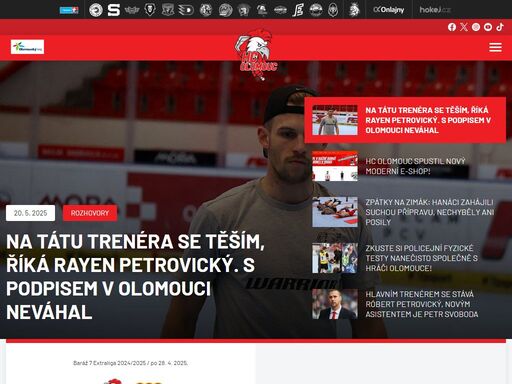This screenshot has width=512, height=384.
Task: Open the 'HC Olomouc spustil nový moderní e-shop' article
Action: point(415,166)
